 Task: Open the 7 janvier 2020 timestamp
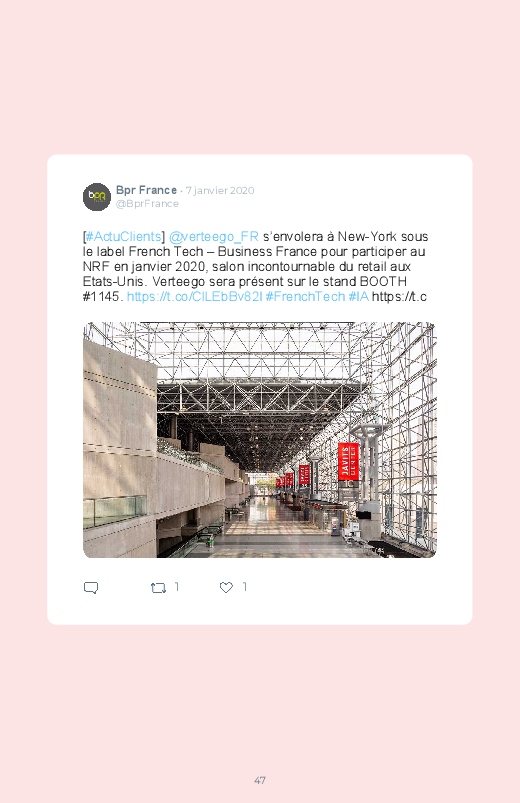click(x=220, y=191)
